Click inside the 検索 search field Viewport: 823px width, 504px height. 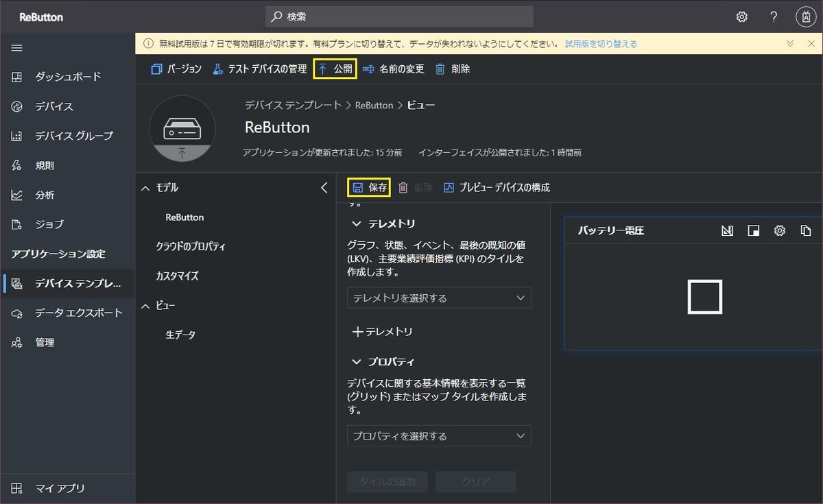click(398, 16)
